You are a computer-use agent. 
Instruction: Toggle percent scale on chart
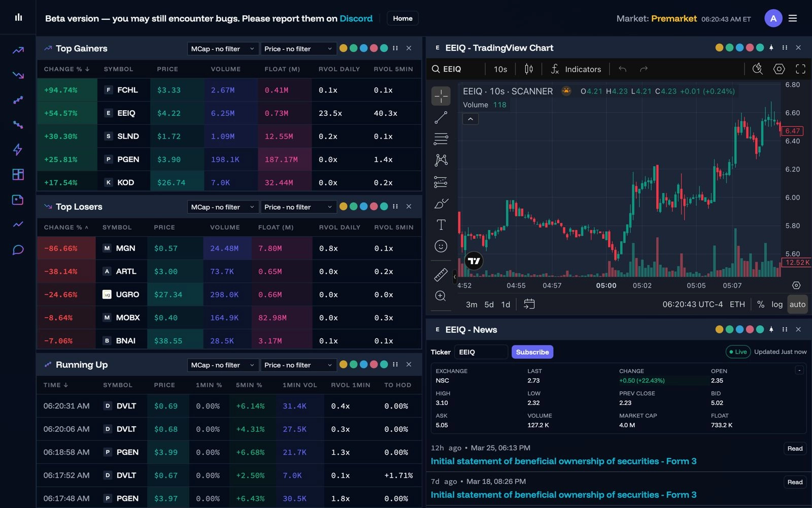point(760,304)
